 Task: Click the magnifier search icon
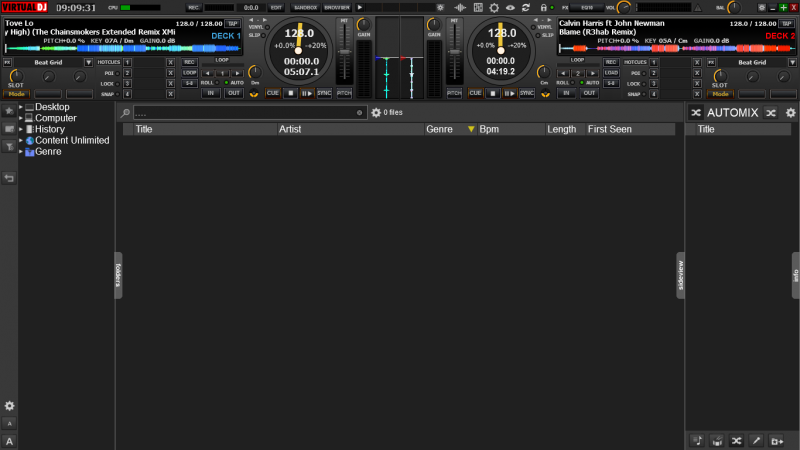point(125,113)
